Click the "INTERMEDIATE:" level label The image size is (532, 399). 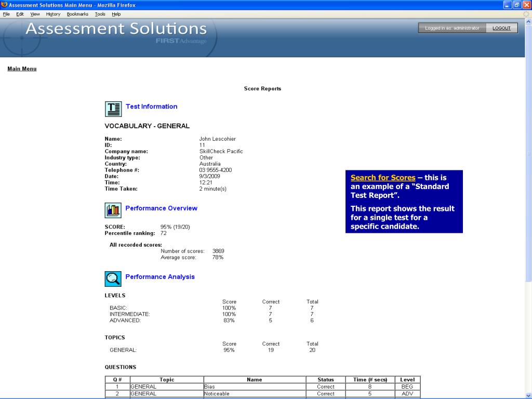click(x=129, y=314)
